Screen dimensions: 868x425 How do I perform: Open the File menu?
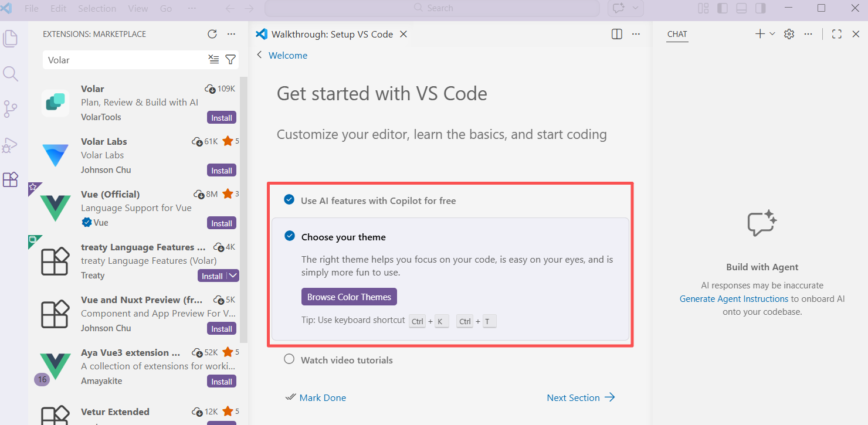(32, 8)
